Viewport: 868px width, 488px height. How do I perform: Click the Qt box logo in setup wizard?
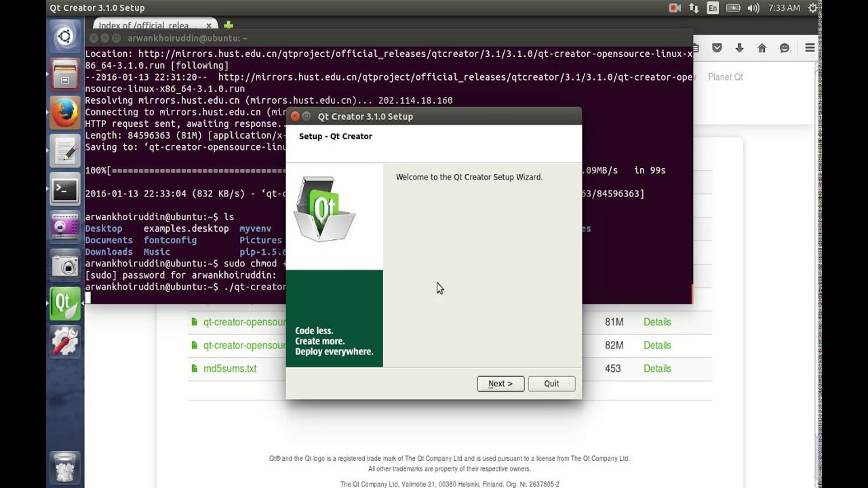click(x=324, y=208)
